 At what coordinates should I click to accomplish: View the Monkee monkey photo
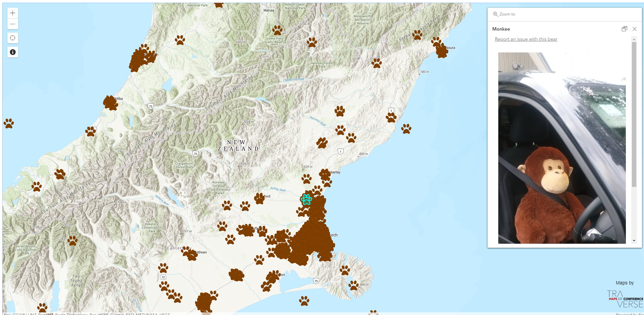(562, 148)
